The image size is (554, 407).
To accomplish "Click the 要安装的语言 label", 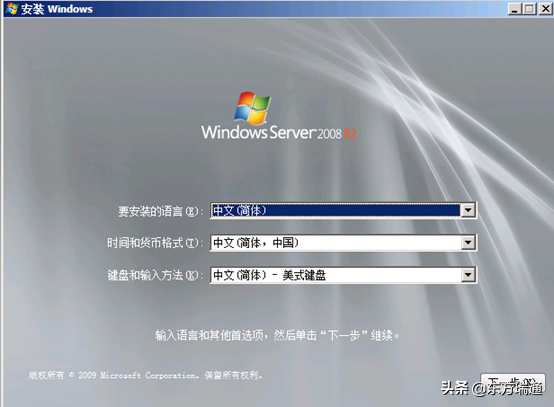I will point(161,211).
